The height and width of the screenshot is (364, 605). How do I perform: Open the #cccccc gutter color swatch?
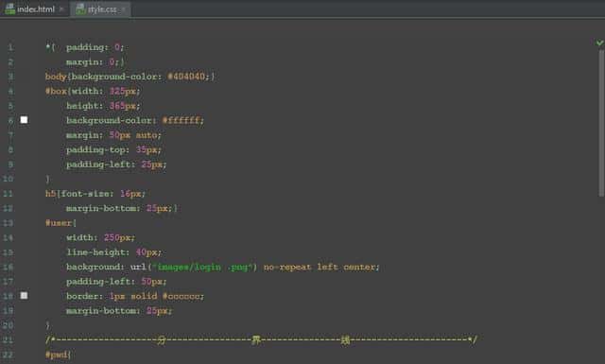[x=24, y=296]
